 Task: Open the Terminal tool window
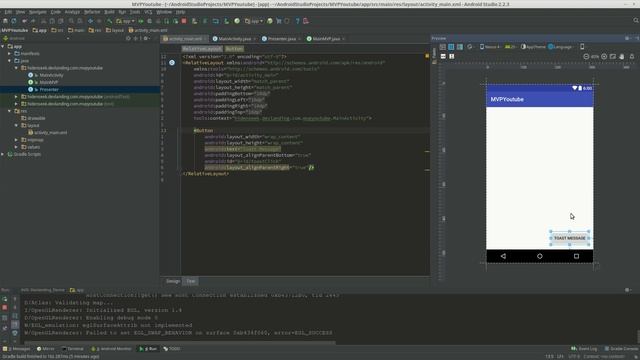click(73, 349)
